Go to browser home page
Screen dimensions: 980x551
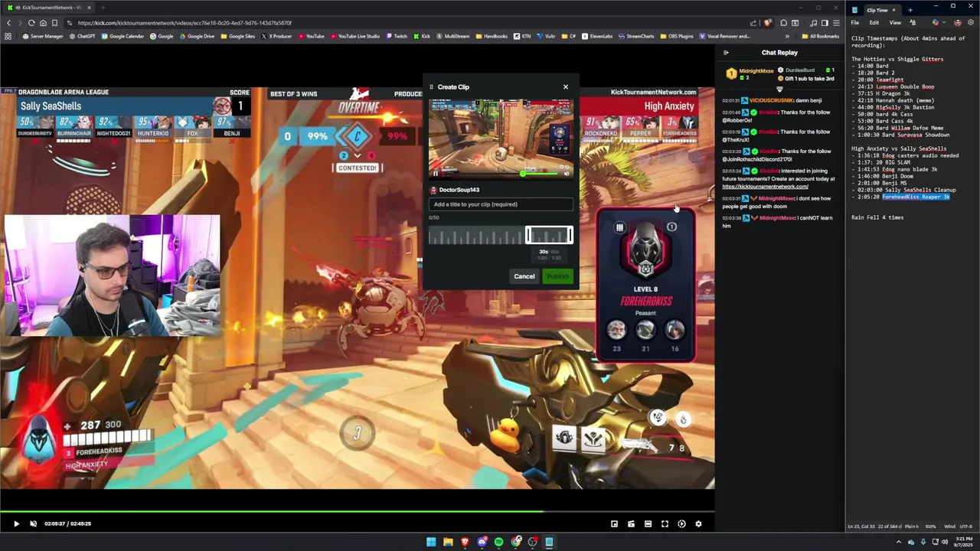(43, 23)
